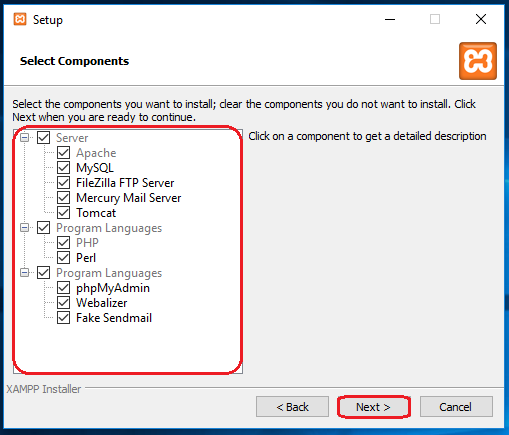
Task: Uncheck the MySQL component
Action: [63, 168]
